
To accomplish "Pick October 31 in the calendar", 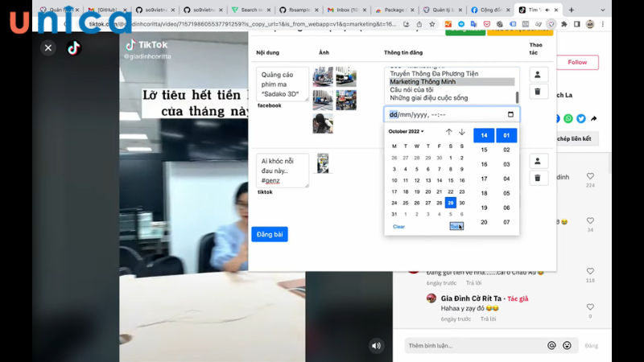I will [394, 214].
